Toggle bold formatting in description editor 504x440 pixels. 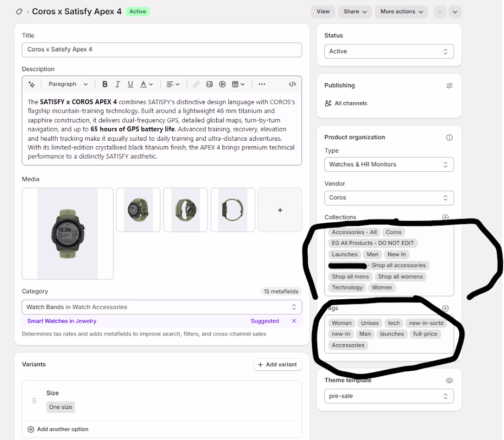(x=105, y=84)
